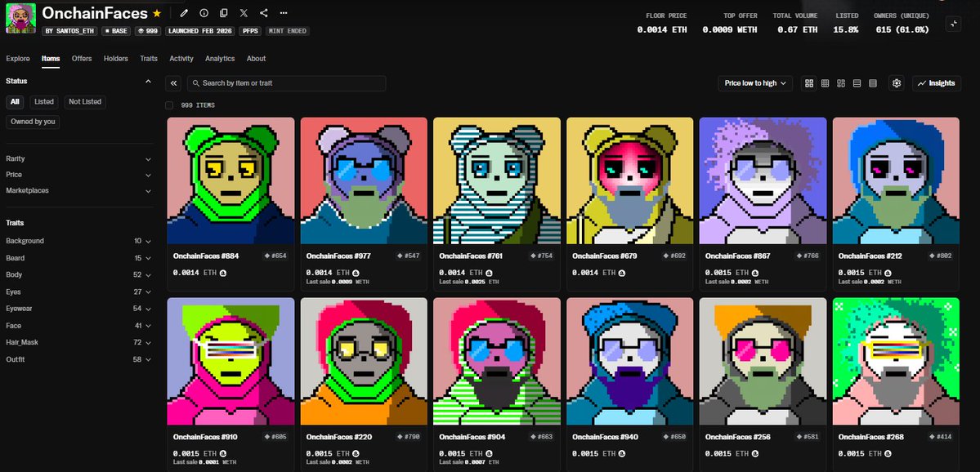Switch to the Holders tab
This screenshot has width=980, height=472.
115,59
